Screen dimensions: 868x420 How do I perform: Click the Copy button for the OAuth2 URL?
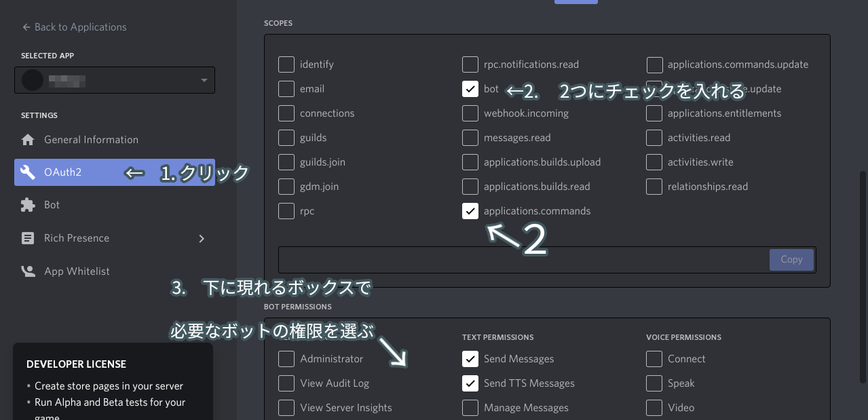click(x=791, y=259)
